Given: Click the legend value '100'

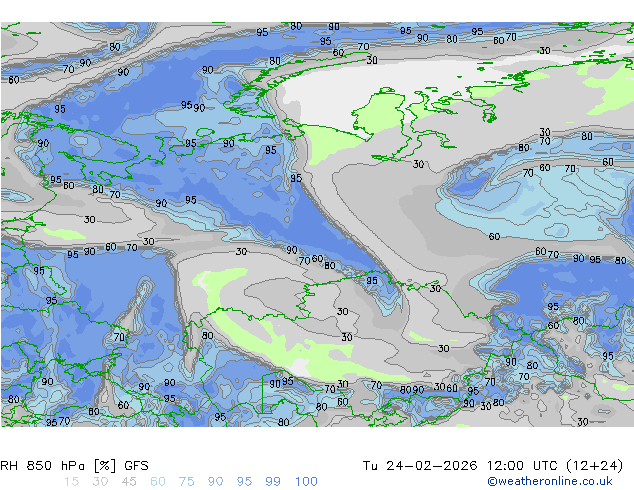Looking at the screenshot, I should point(306,482).
